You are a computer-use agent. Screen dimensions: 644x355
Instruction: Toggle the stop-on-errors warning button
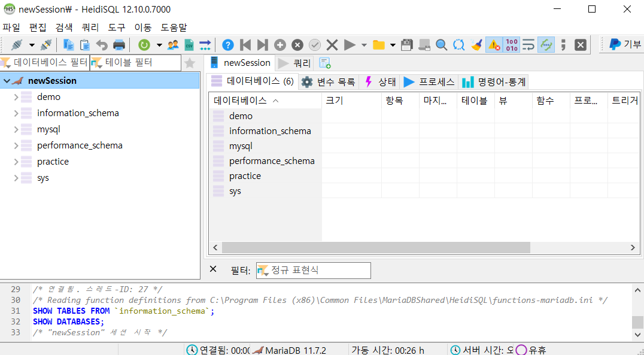(x=494, y=45)
